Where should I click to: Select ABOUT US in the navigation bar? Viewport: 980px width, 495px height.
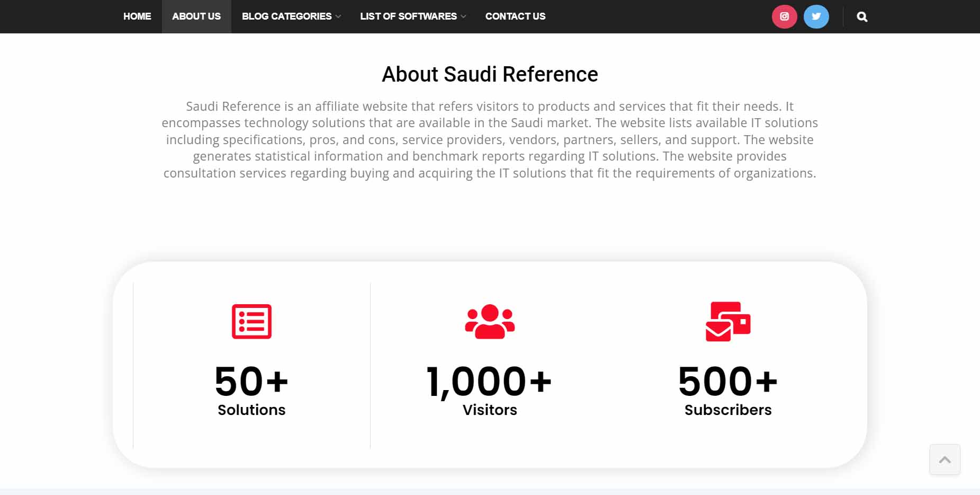[196, 16]
